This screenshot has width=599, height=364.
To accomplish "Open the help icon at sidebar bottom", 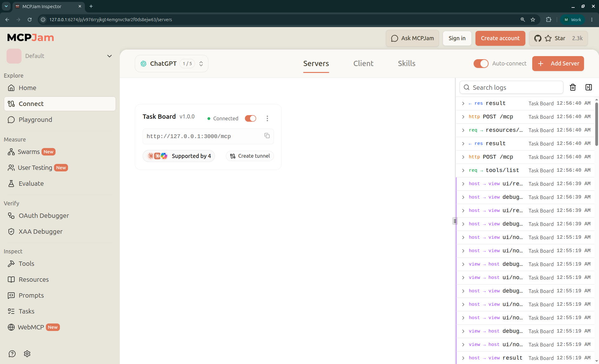I will pyautogui.click(x=12, y=354).
